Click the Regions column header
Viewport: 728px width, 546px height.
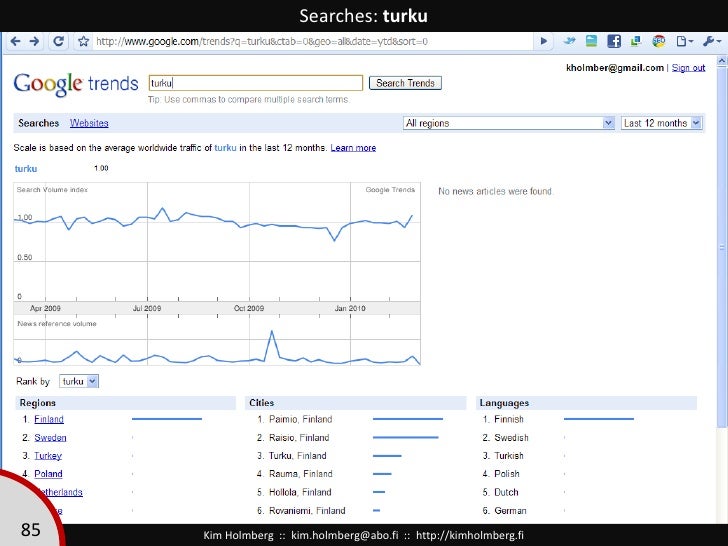pyautogui.click(x=125, y=403)
